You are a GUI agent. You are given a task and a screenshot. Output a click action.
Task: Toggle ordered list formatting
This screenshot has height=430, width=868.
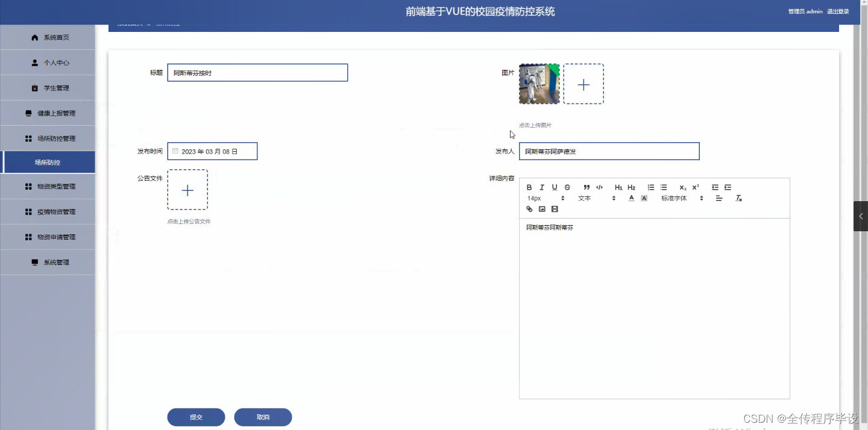(x=650, y=187)
